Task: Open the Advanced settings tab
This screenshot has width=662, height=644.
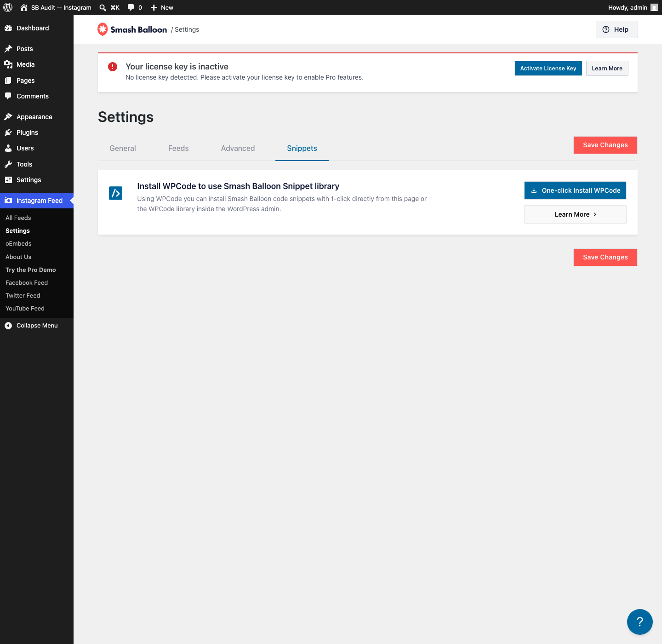Action: 238,148
